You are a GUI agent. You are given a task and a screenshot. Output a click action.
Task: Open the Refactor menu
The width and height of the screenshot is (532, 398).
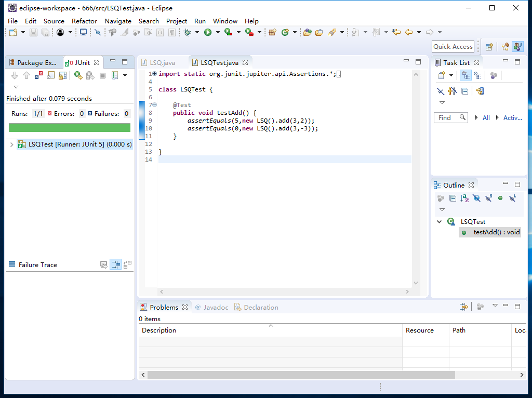pyautogui.click(x=84, y=21)
